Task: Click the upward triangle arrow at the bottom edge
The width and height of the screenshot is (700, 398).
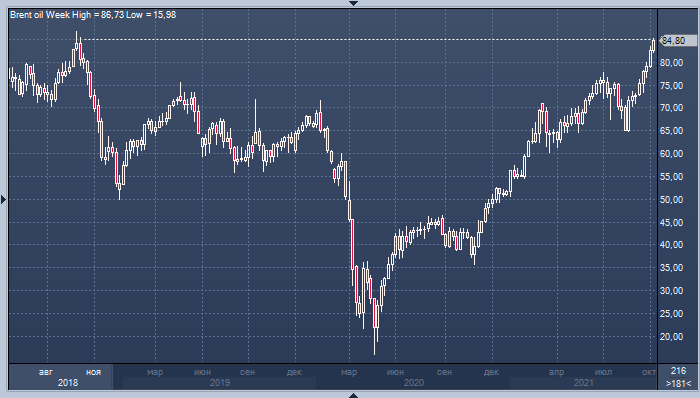Action: click(353, 395)
